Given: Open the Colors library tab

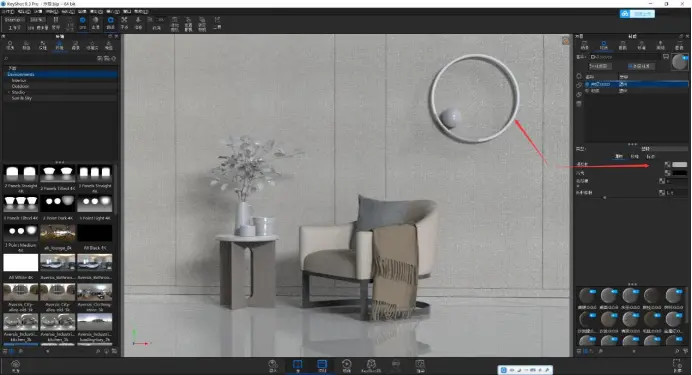Looking at the screenshot, I should 26,45.
